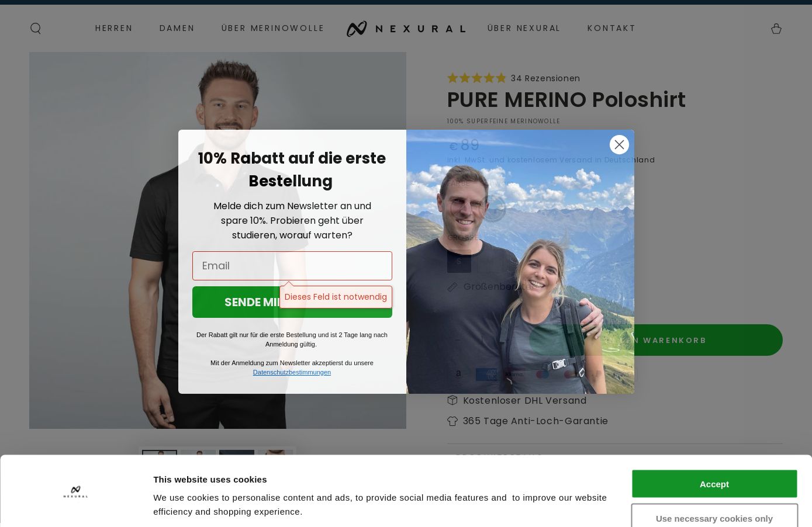Screen dimensions: 812x527
Task: Open the 34 Rezensionen link
Action: coord(545,78)
